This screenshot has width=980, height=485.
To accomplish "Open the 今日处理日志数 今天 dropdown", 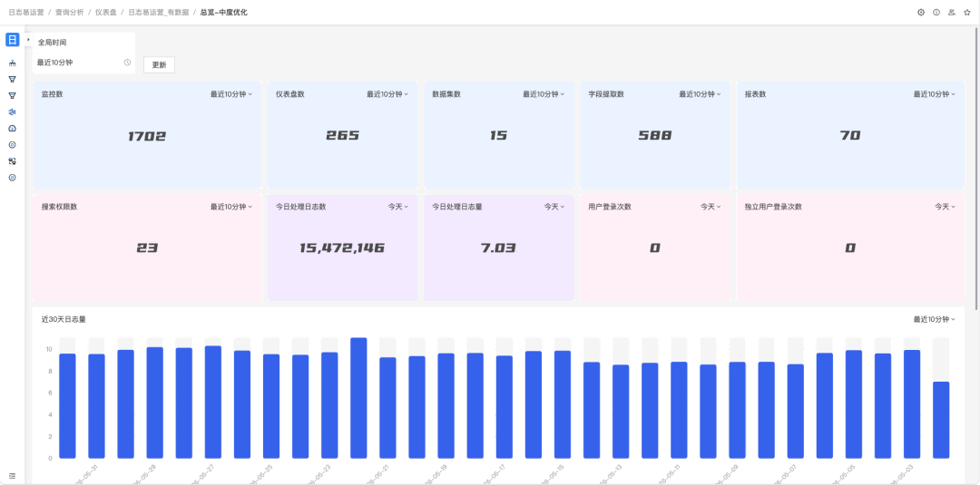I will 398,207.
